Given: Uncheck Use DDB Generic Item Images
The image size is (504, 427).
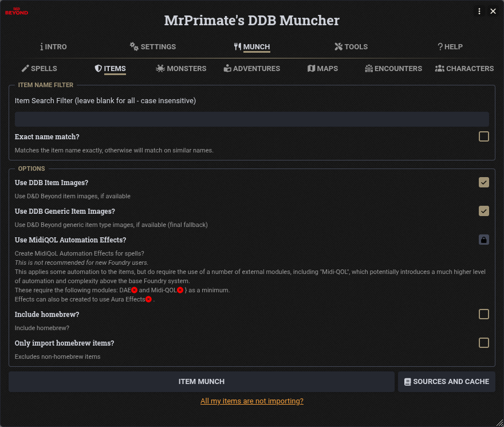Looking at the screenshot, I should click(484, 211).
